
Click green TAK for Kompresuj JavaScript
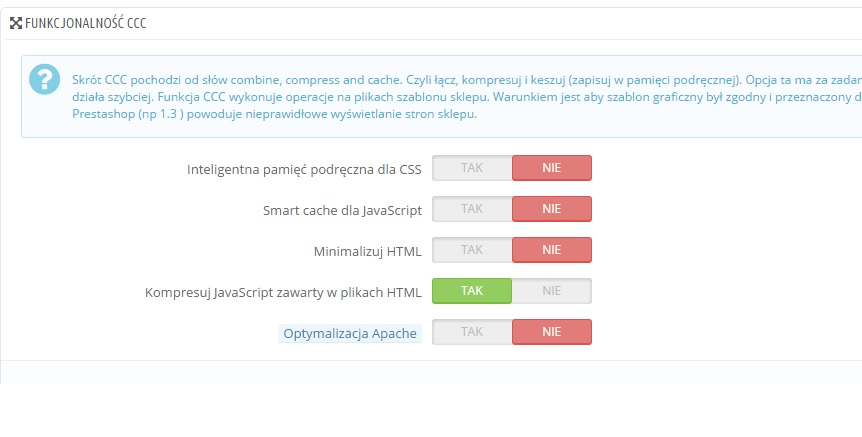(x=472, y=291)
